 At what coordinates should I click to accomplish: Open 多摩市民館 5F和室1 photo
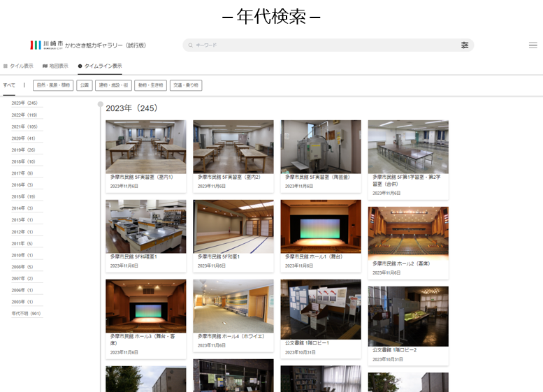233,226
